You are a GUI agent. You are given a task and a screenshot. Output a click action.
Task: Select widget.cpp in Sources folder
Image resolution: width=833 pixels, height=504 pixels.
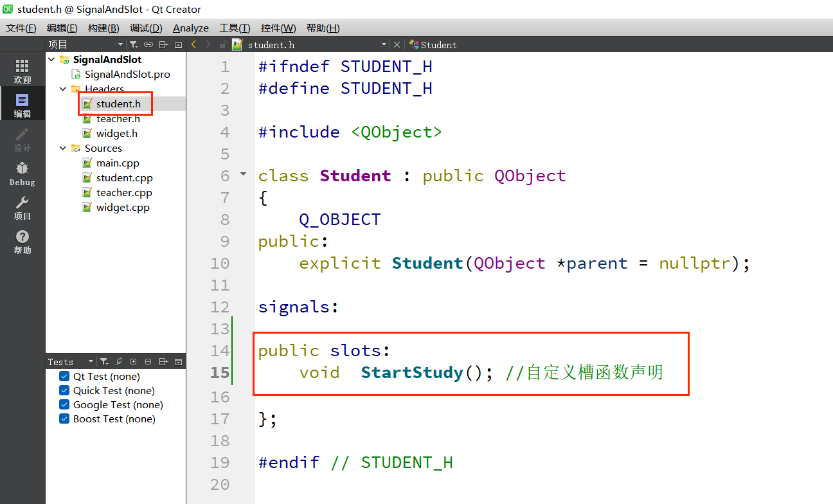coord(123,207)
